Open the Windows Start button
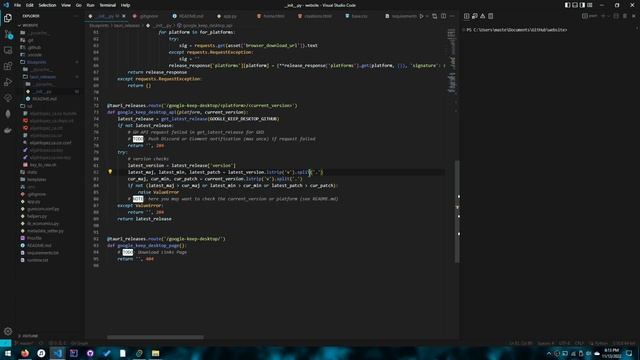 point(7,353)
